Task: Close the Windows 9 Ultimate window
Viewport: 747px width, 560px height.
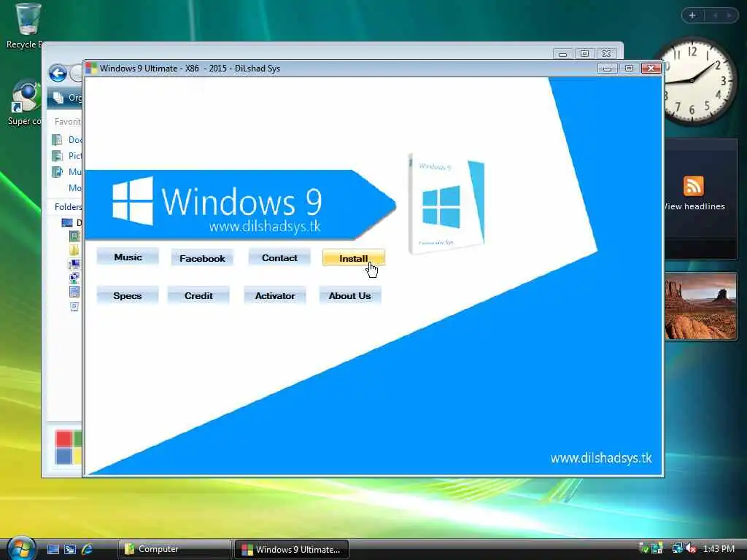Action: (x=651, y=68)
